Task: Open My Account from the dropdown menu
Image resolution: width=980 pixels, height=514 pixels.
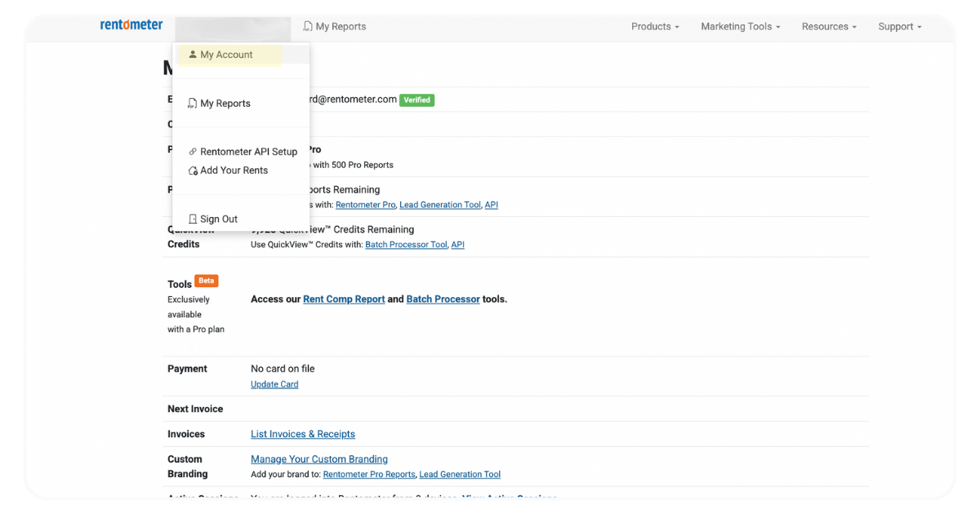Action: tap(242, 55)
